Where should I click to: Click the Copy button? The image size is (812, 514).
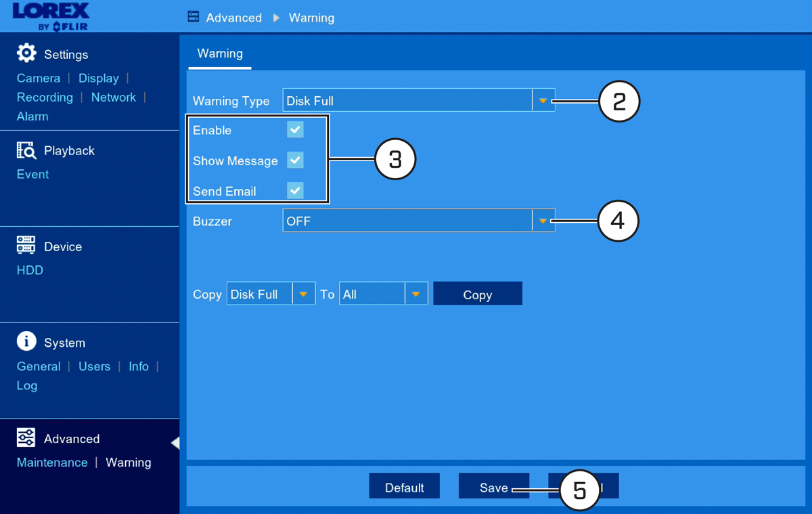[x=478, y=295]
